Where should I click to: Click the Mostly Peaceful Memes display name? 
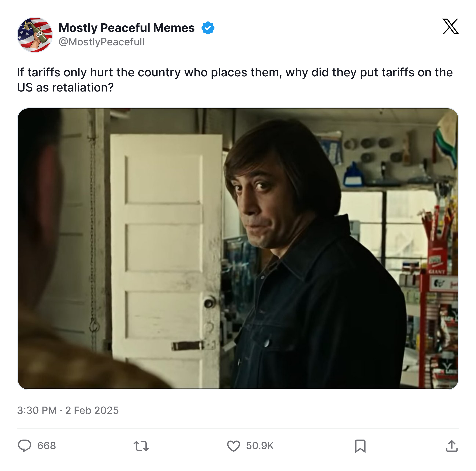pos(127,28)
